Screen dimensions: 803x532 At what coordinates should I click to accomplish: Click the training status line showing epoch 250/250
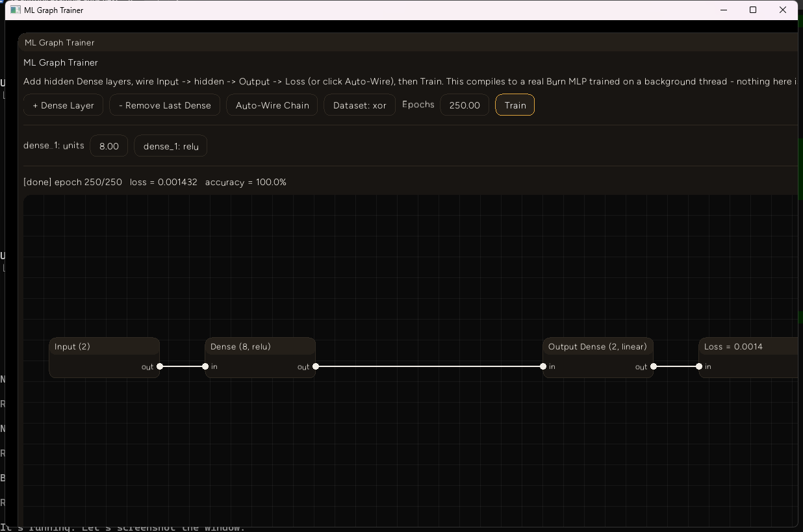(x=155, y=182)
